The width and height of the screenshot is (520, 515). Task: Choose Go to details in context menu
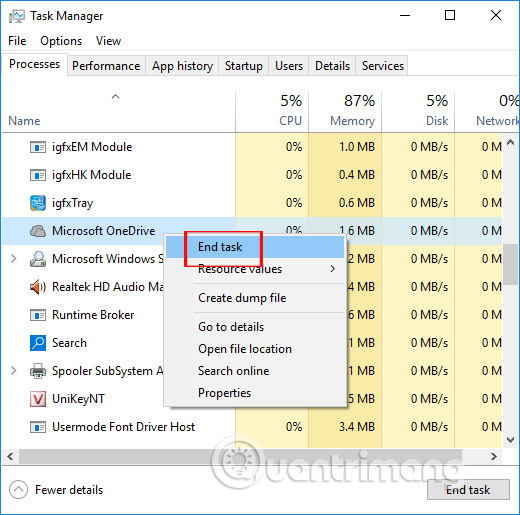coord(255,327)
